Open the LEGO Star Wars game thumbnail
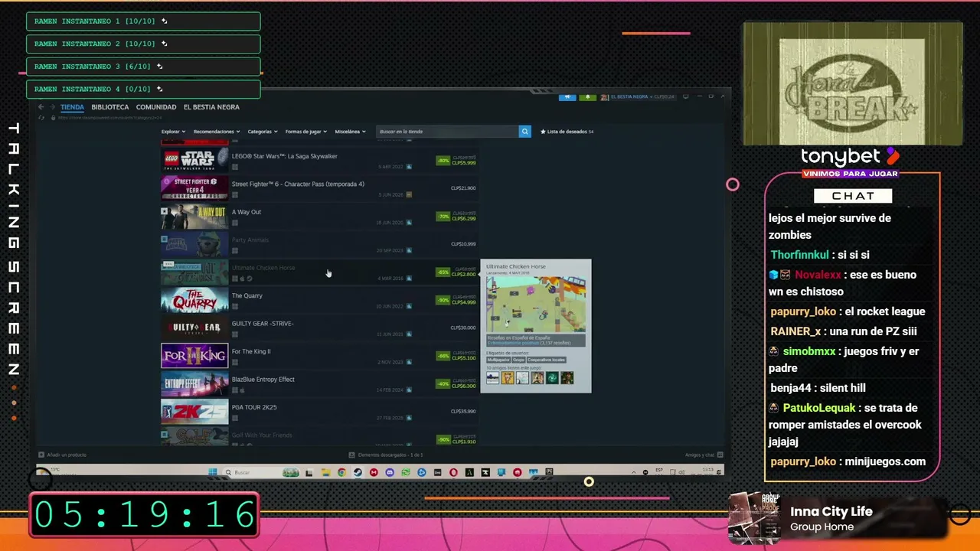This screenshot has width=980, height=551. point(194,160)
